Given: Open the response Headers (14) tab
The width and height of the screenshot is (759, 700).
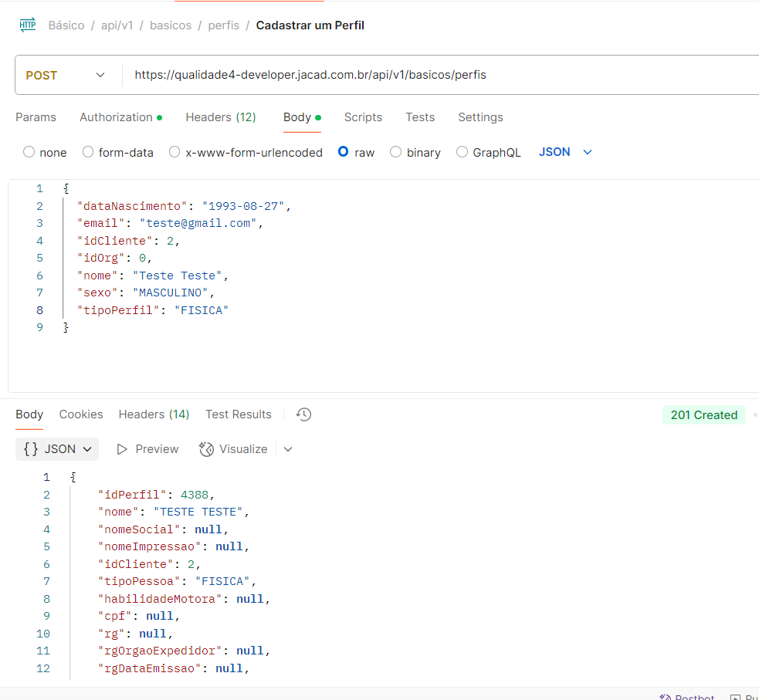Looking at the screenshot, I should pos(154,414).
